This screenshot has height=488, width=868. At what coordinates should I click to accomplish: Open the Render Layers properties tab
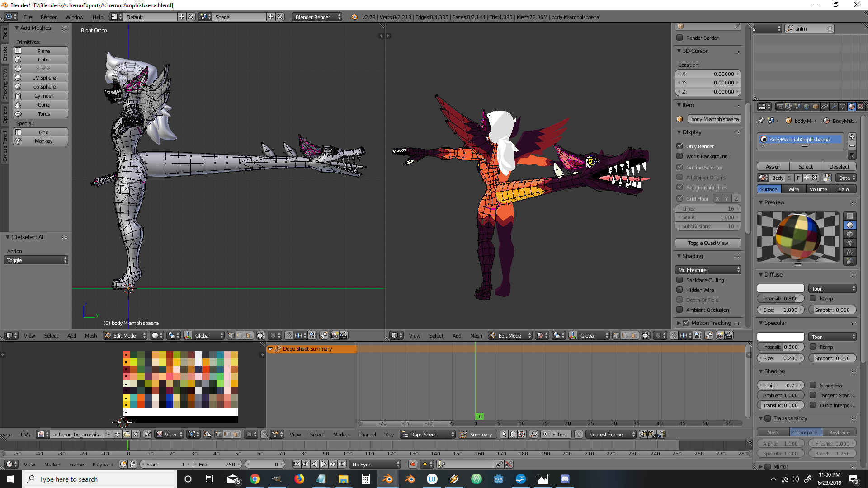coord(788,107)
